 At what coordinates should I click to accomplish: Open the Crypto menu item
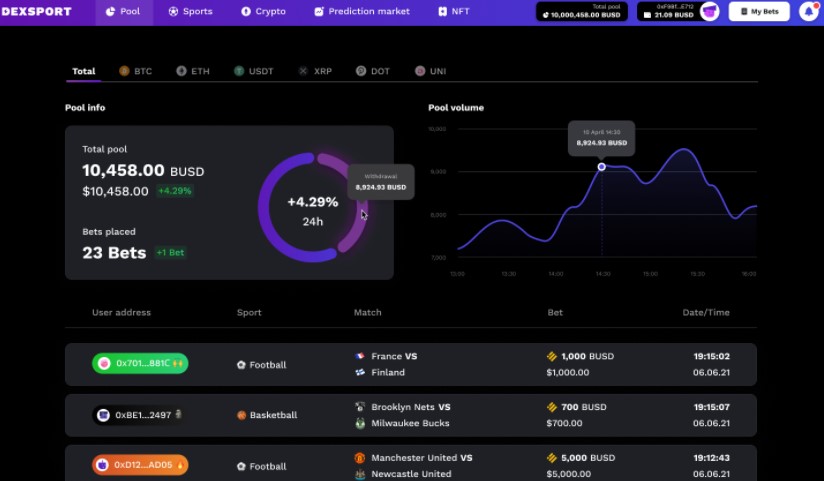click(x=263, y=12)
